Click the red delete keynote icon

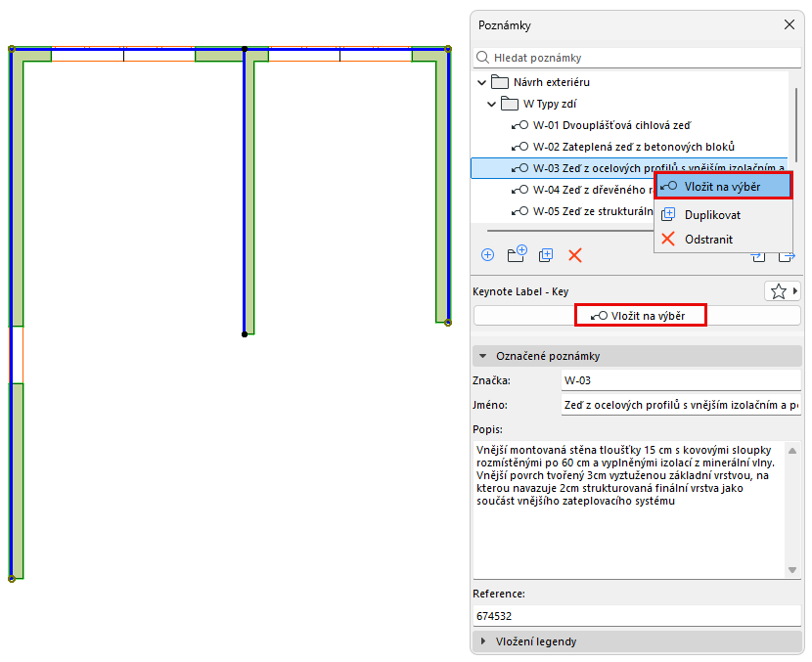pyautogui.click(x=575, y=255)
